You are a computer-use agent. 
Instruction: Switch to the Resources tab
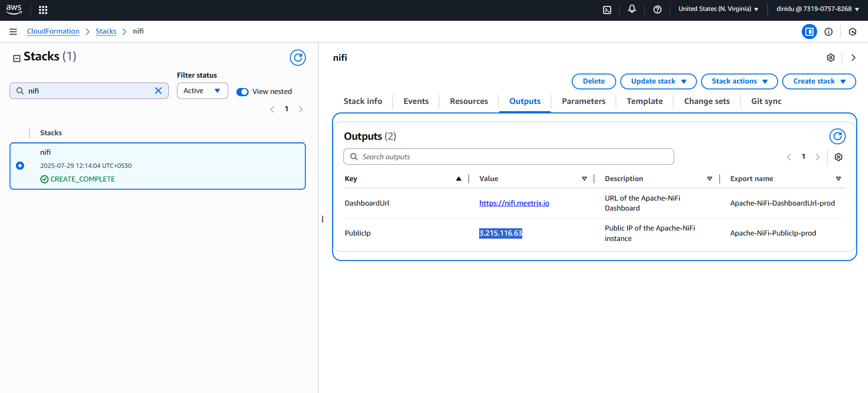(469, 101)
